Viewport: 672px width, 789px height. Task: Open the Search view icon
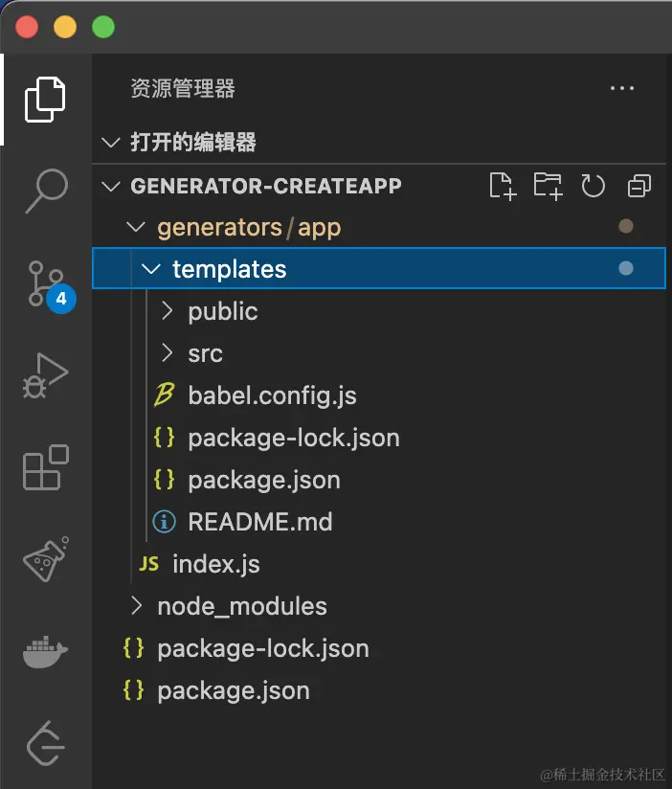click(x=45, y=191)
